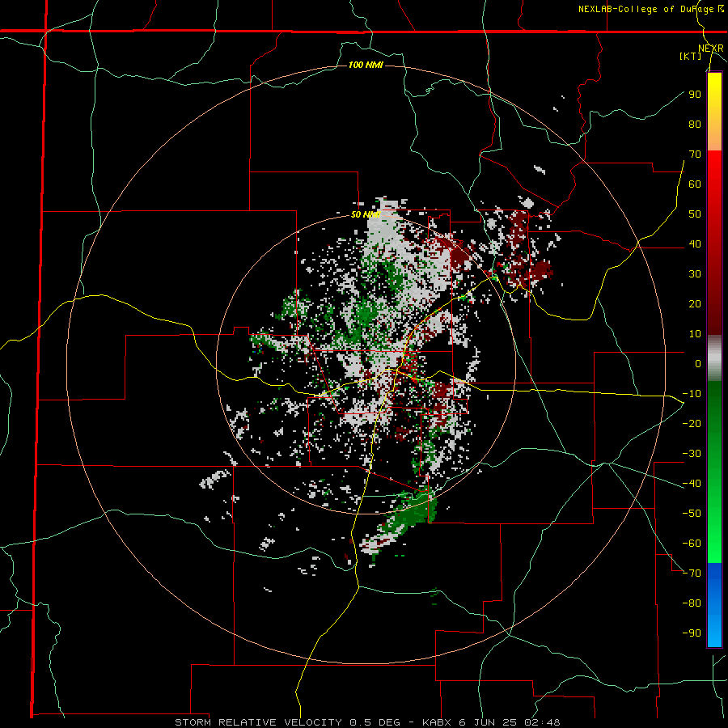
Task: Click the -80 value on the velocity scale
Action: pos(692,603)
